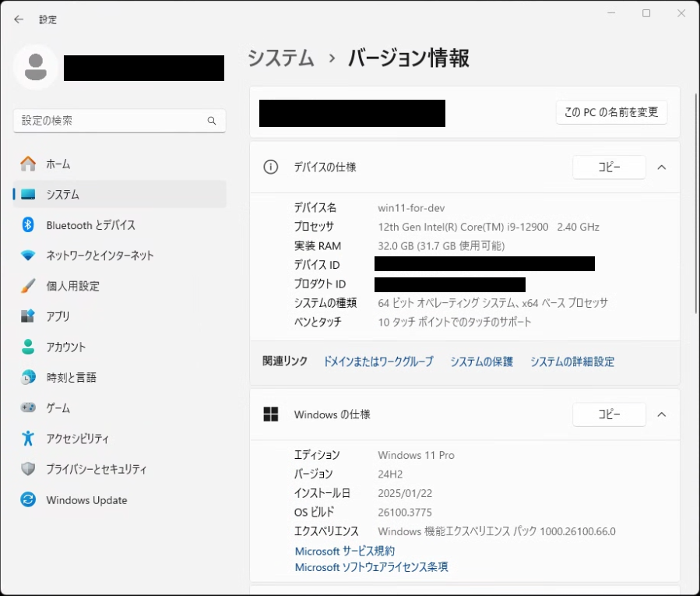Collapse the Windows の仕様 section chevron

662,414
